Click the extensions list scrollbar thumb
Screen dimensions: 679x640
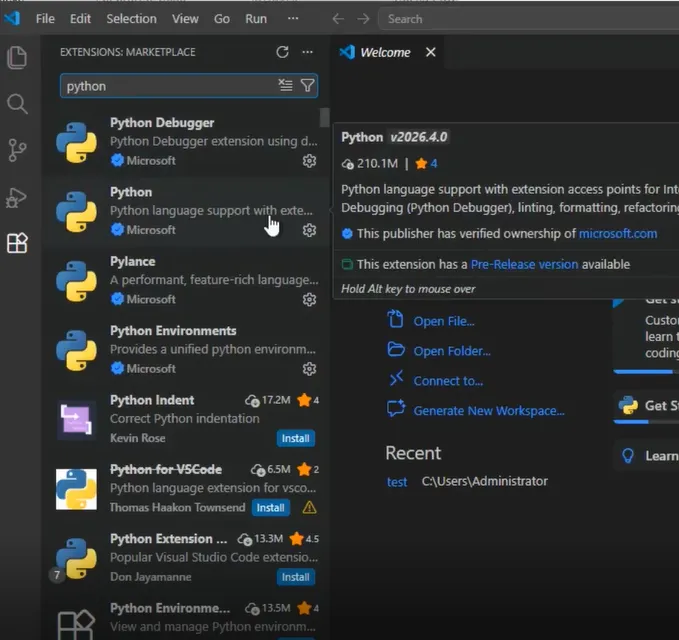(x=324, y=117)
